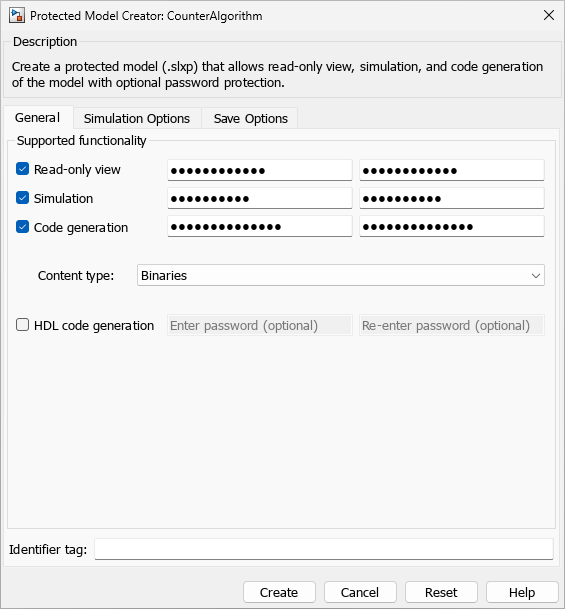Open the Content type dropdown
This screenshot has width=565, height=609.
(341, 275)
